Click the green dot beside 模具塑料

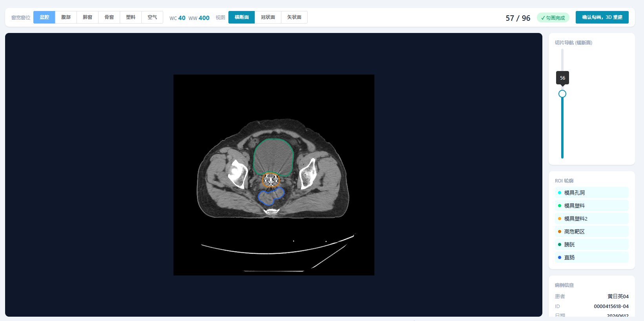[560, 206]
